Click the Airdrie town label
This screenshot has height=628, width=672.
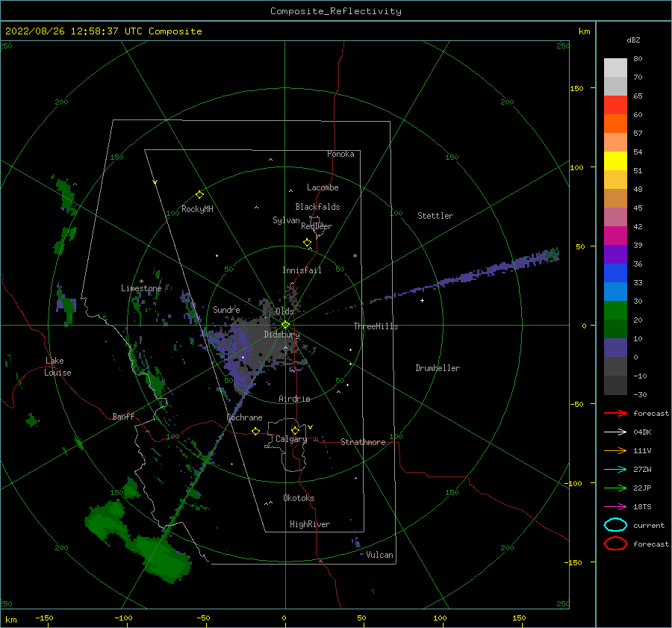click(x=294, y=399)
